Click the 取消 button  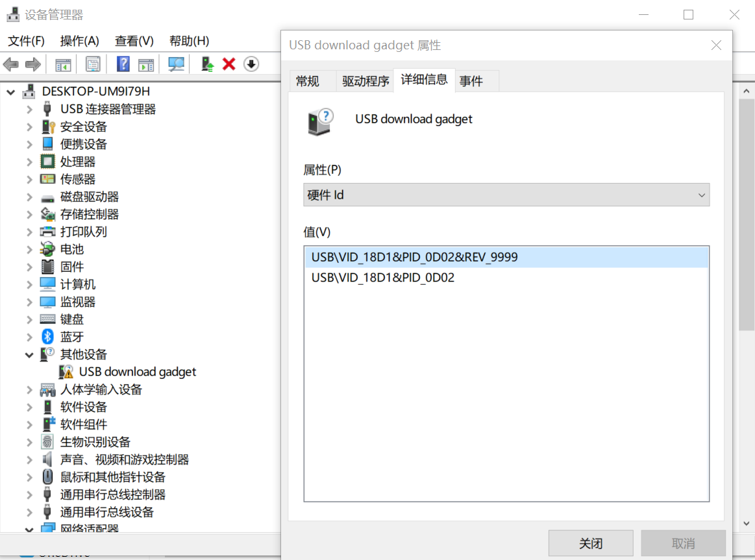pyautogui.click(x=683, y=543)
